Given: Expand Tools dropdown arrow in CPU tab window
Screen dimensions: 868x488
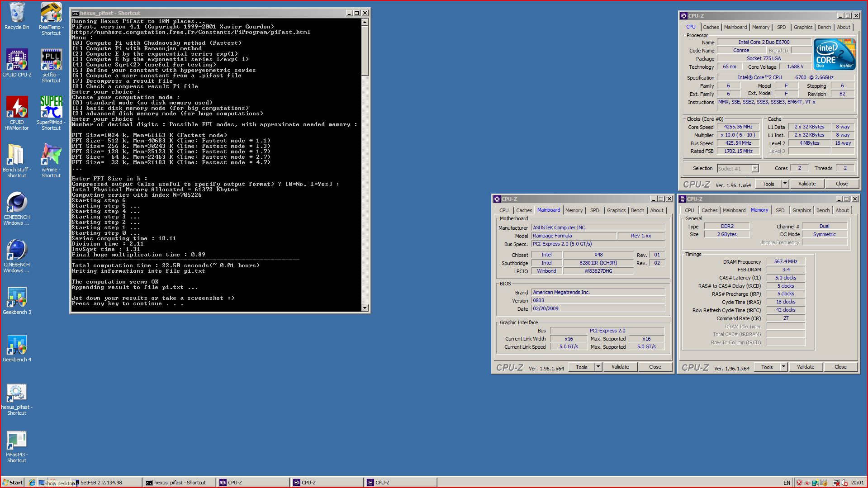Looking at the screenshot, I should tap(785, 184).
